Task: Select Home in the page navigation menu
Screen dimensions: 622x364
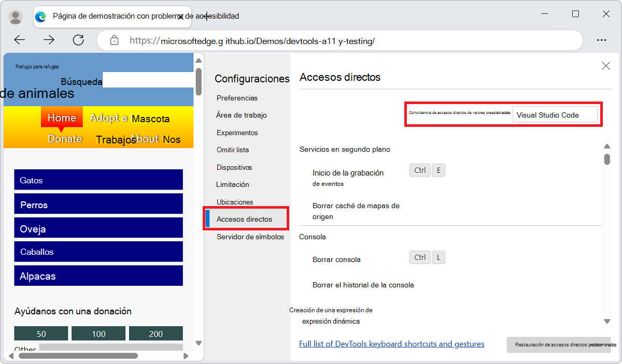Action: click(x=61, y=118)
